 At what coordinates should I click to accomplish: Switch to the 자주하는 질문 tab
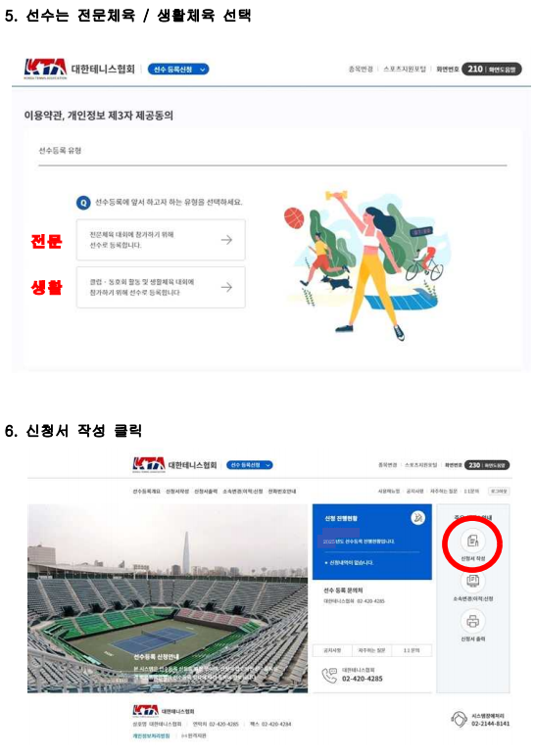click(372, 650)
